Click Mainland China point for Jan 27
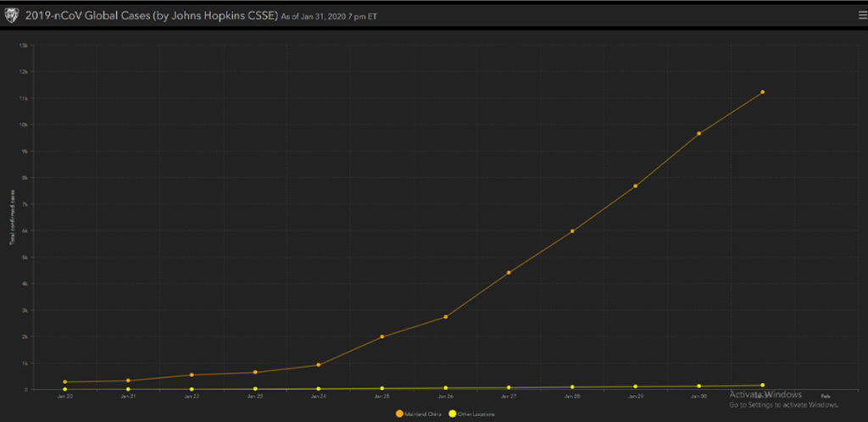 pyautogui.click(x=509, y=273)
